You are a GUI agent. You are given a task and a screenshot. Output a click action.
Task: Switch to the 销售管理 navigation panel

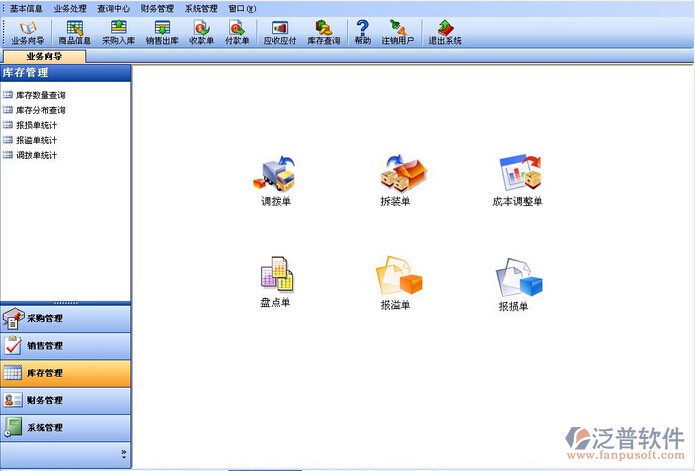[x=66, y=346]
